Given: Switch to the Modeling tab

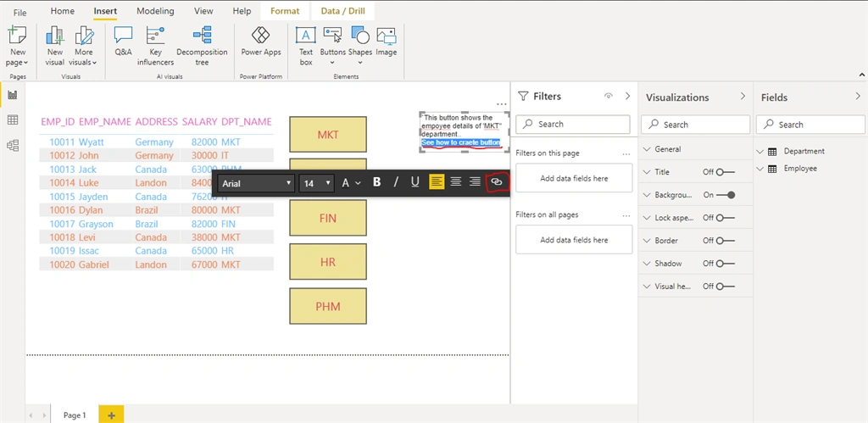Looking at the screenshot, I should pyautogui.click(x=155, y=11).
